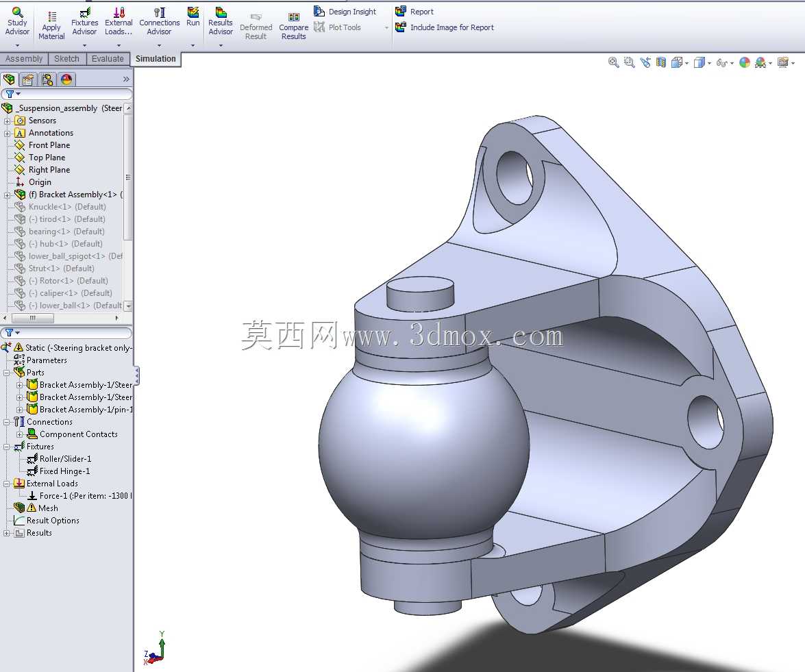
Task: Expand Bracket Assembly-1/pin-1 part
Action: click(19, 410)
